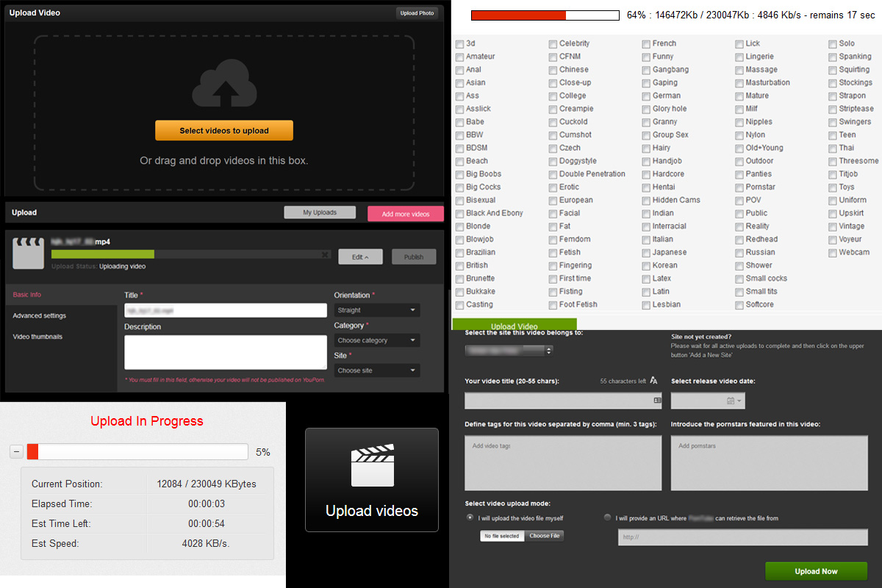Click the clapperboard icon beside the mp4 file
The width and height of the screenshot is (882, 588).
pos(27,253)
